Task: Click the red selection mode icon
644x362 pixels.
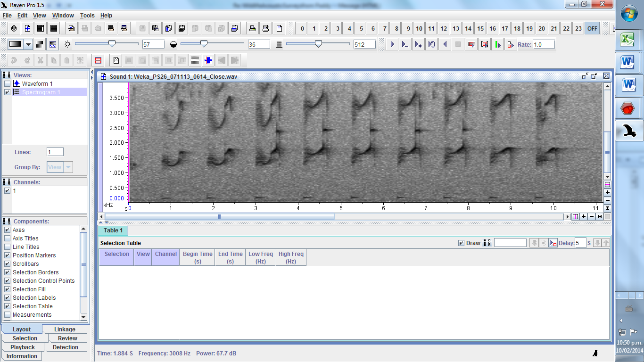Action: click(x=98, y=60)
